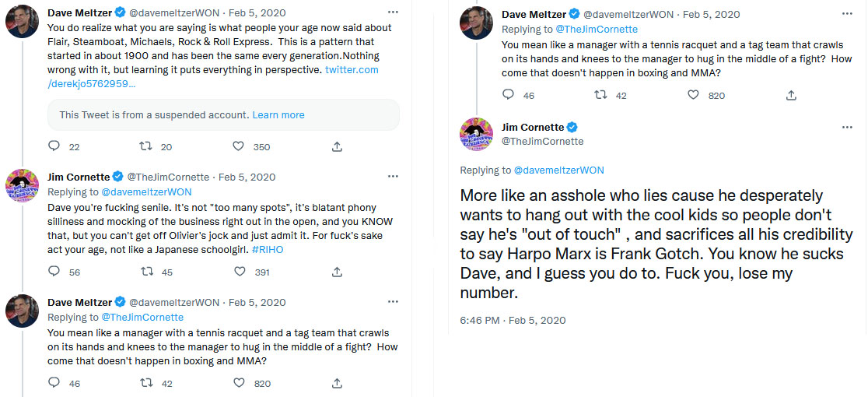Viewport: 868px width, 397px height.
Task: Like Jim Cornette's tweet with 391 likes
Action: click(239, 272)
